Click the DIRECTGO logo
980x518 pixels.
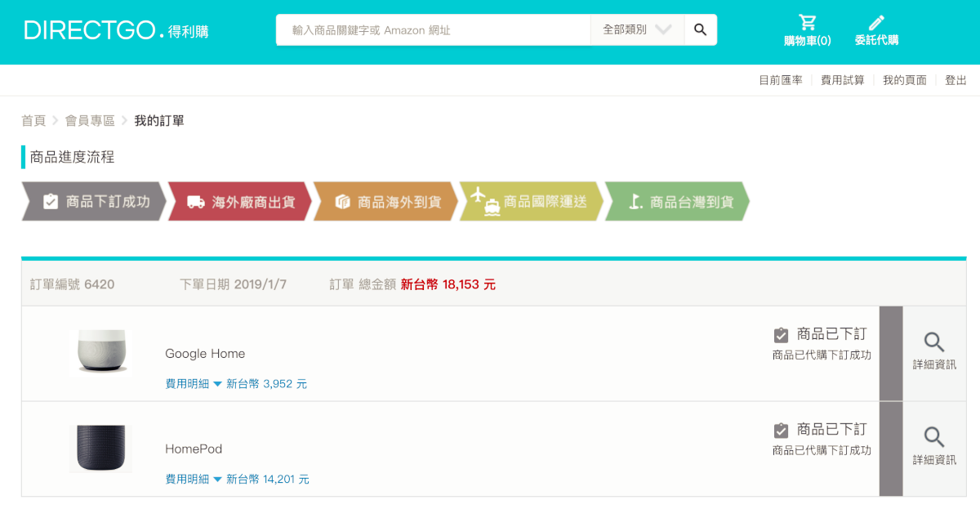tap(116, 31)
